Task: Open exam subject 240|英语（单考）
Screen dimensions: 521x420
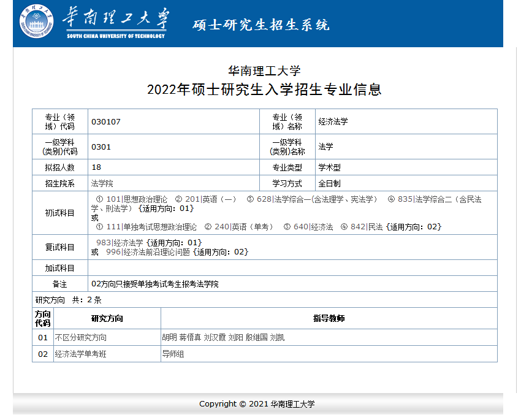Action: click(x=244, y=227)
